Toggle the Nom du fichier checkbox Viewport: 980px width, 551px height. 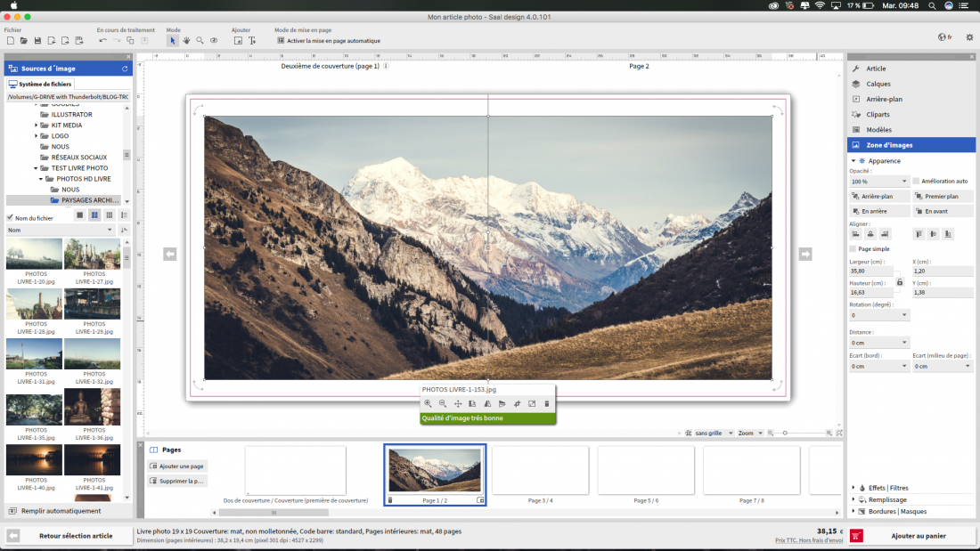(10, 218)
